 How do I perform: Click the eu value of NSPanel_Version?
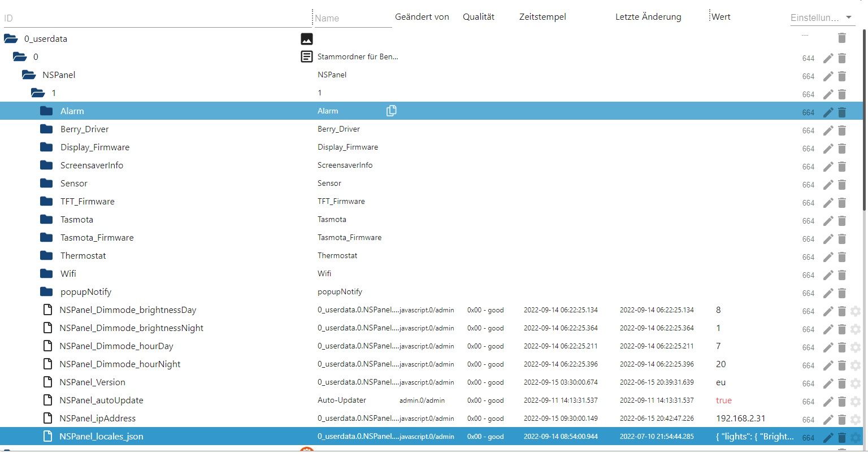click(x=721, y=382)
